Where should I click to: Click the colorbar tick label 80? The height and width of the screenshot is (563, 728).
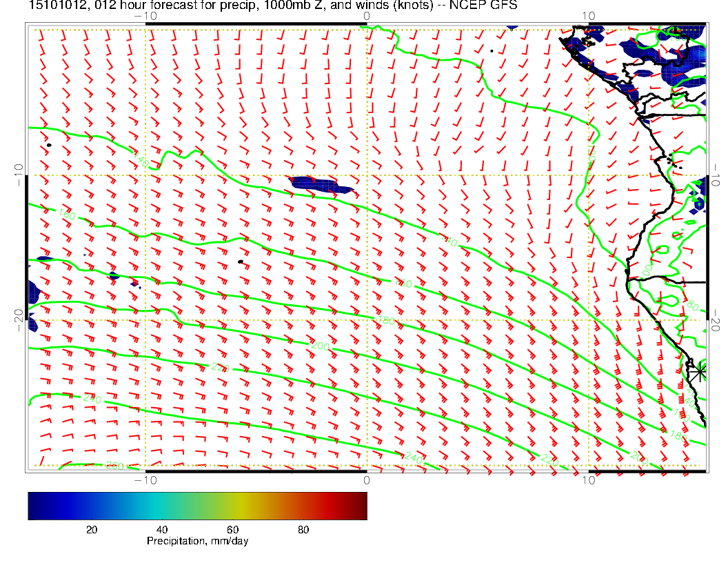[x=303, y=530]
